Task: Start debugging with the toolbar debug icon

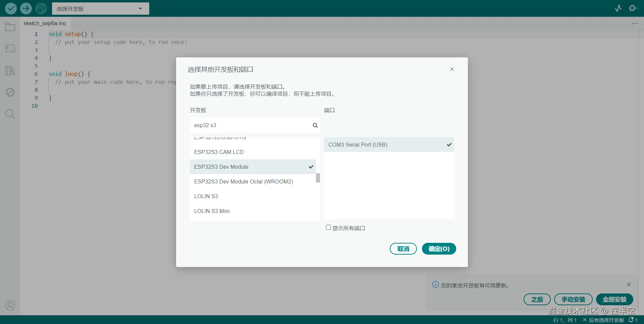Action: [x=41, y=8]
